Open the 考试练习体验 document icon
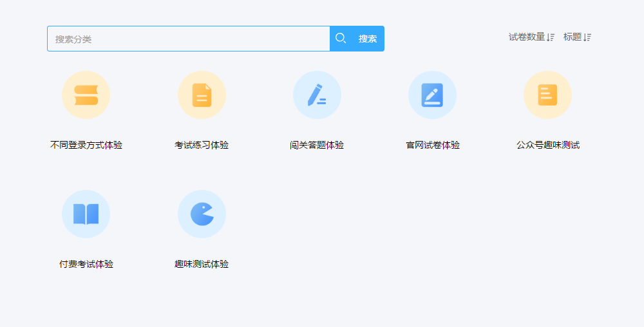Screen dimensions: 644x327 point(202,95)
